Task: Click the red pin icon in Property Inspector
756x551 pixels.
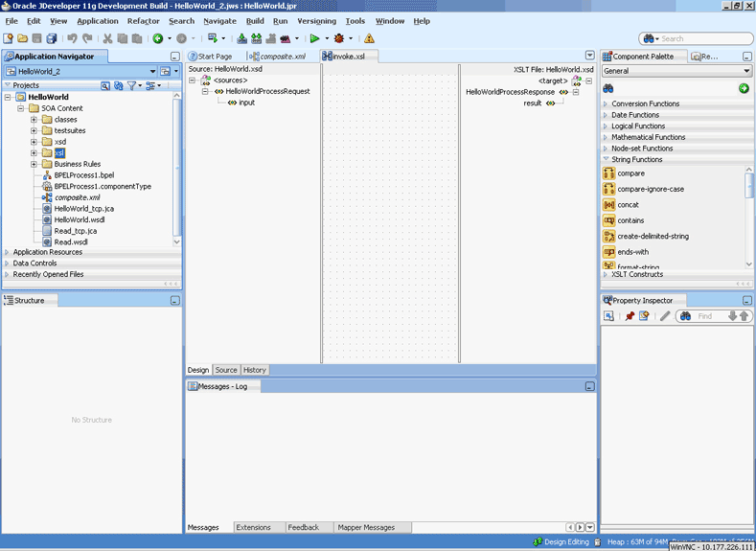Action: [x=630, y=316]
